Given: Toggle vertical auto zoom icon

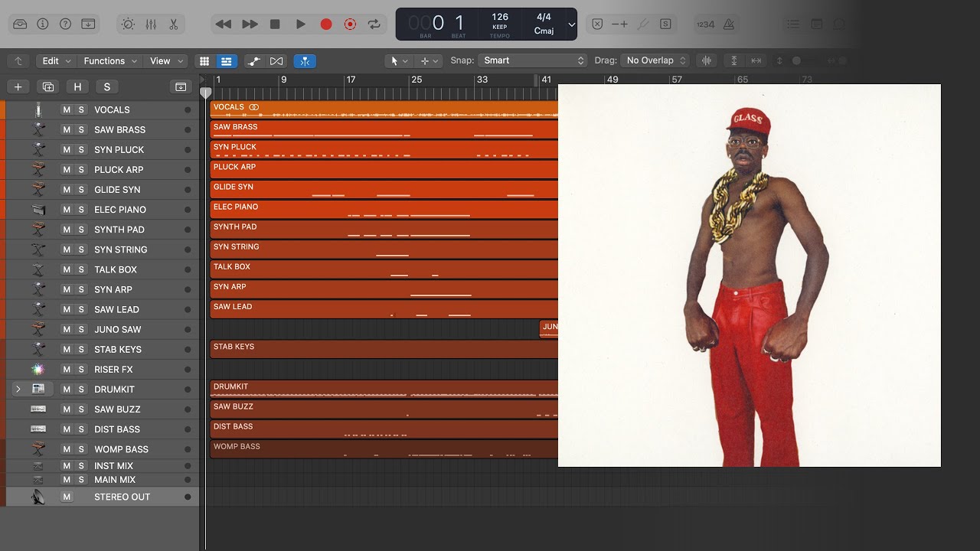Looking at the screenshot, I should click(734, 61).
